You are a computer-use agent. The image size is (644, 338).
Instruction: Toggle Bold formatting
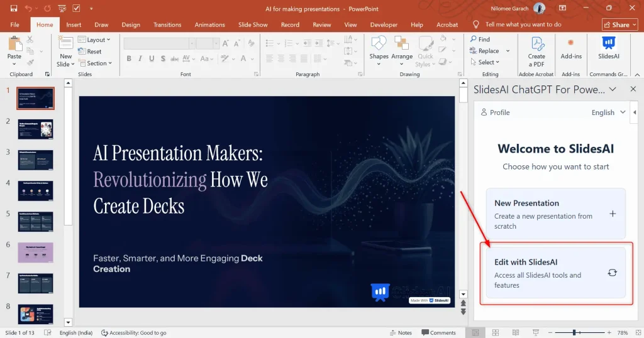(x=129, y=58)
